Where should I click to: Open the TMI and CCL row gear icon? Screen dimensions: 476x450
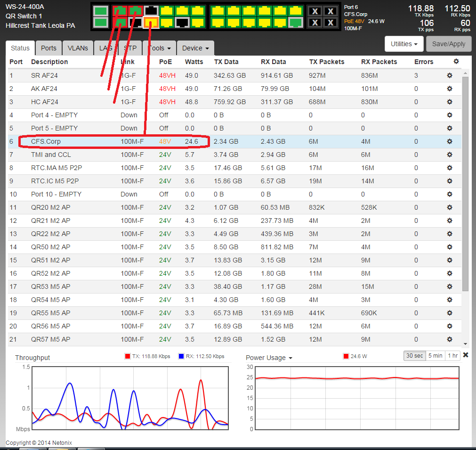[x=450, y=155]
